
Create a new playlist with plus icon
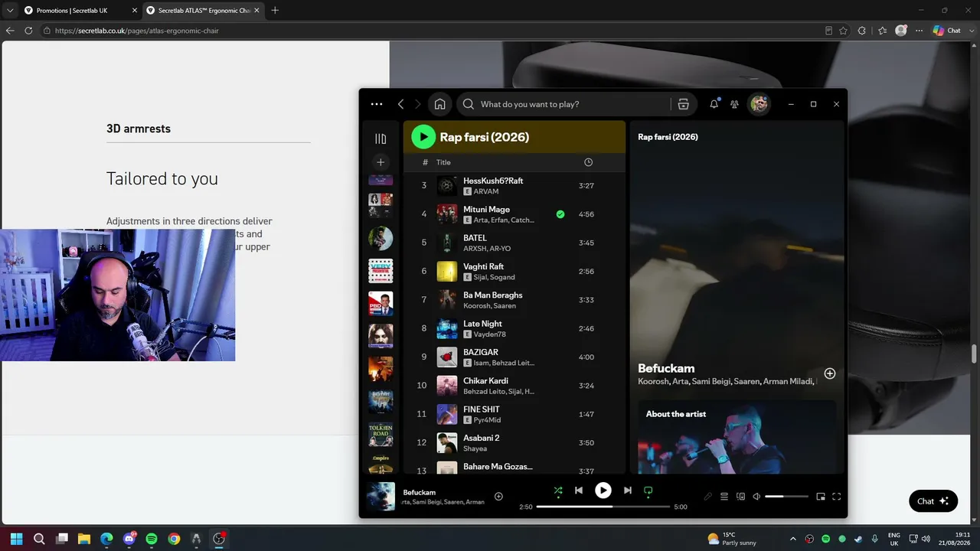click(x=381, y=162)
